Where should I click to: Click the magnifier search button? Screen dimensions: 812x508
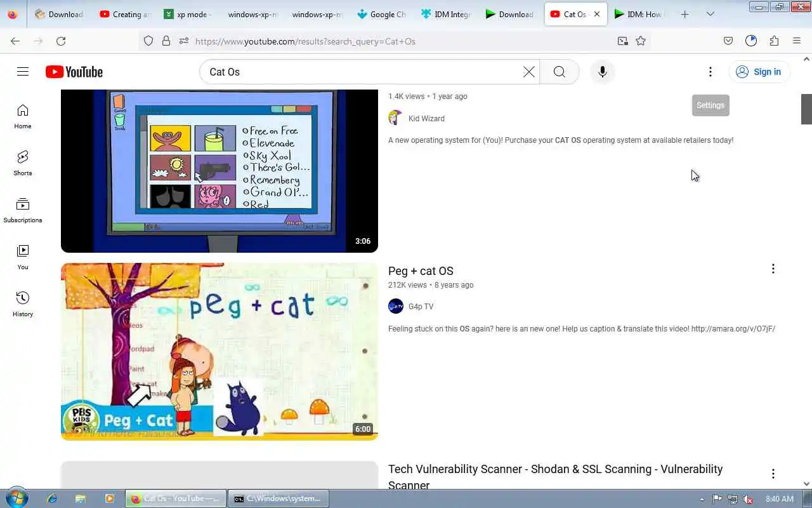coord(560,72)
